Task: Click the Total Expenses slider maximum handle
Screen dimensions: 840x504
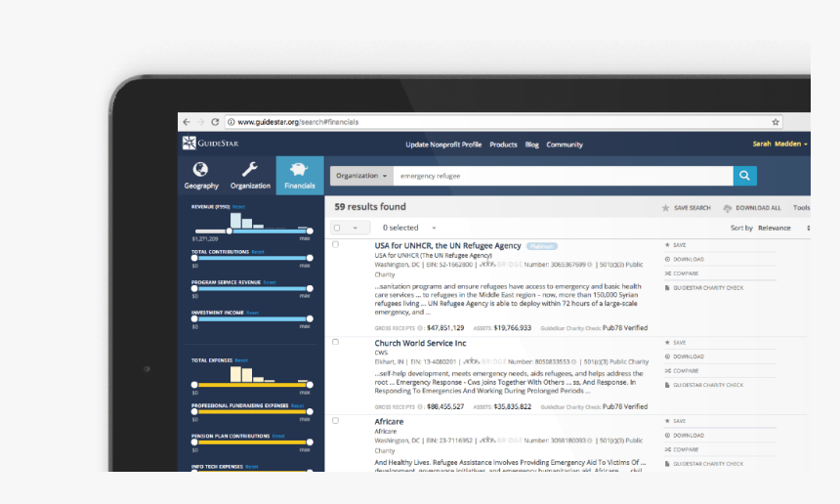Action: 310,385
